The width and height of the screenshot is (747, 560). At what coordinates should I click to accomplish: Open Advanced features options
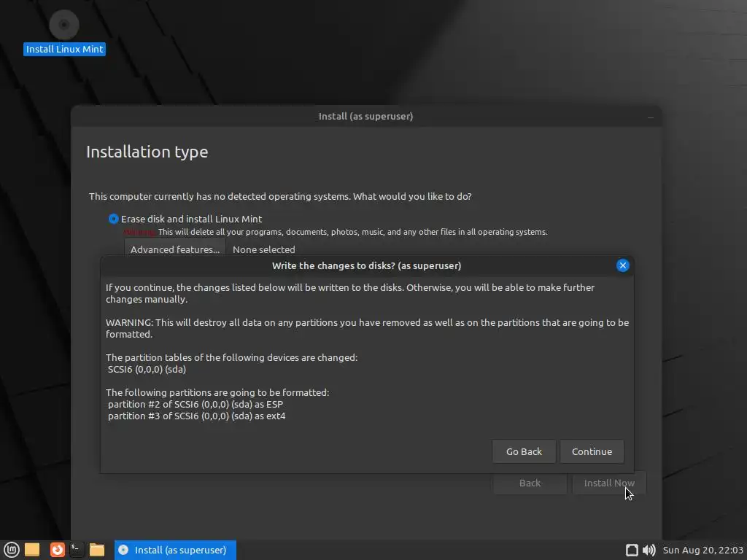pyautogui.click(x=175, y=249)
